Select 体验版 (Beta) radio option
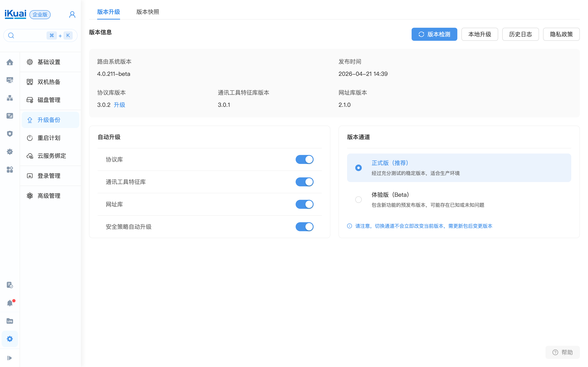 tap(358, 200)
